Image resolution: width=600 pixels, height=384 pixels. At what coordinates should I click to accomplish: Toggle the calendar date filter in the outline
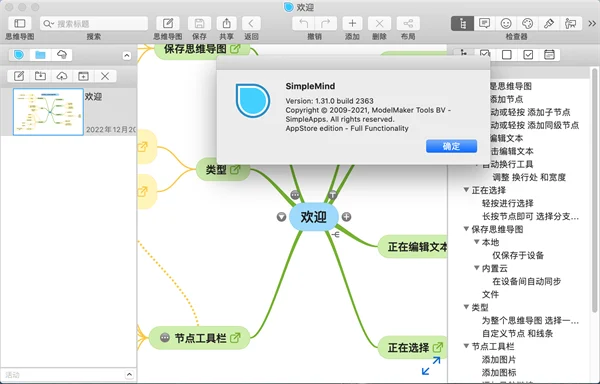pos(549,55)
